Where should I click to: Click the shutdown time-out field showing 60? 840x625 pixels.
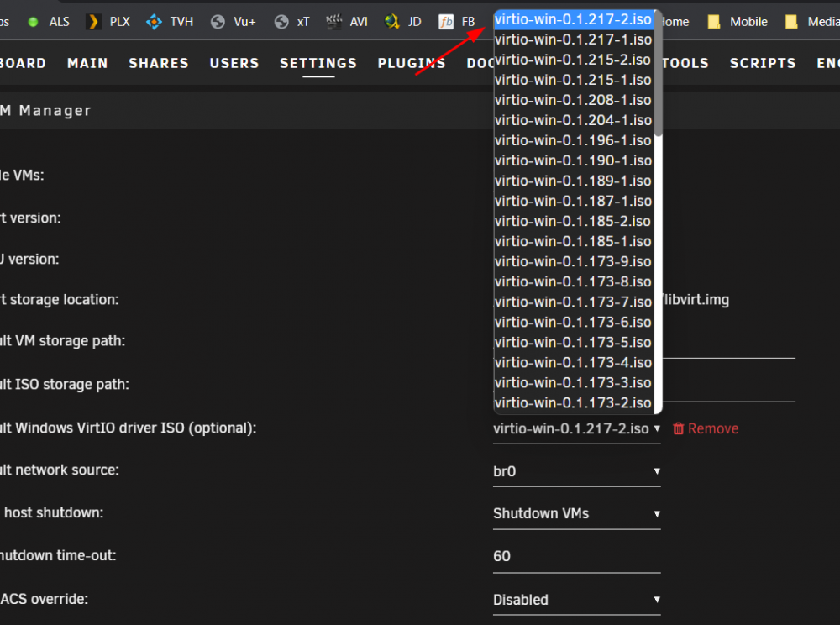click(x=576, y=556)
